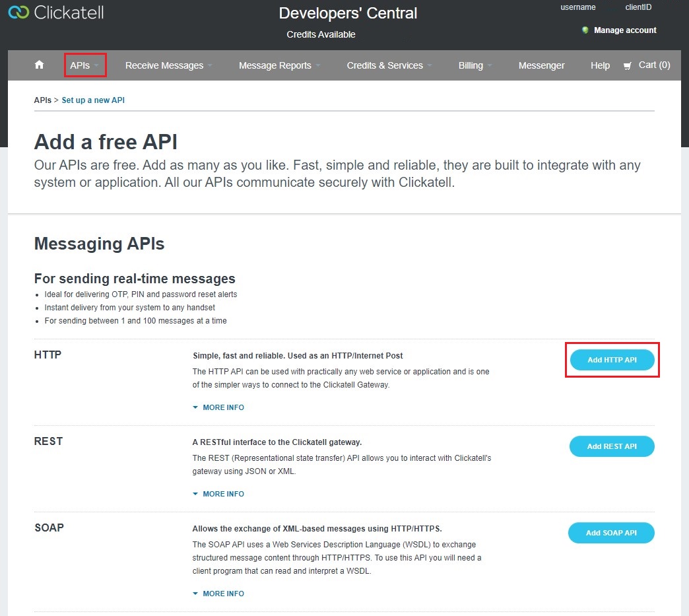Click the Set up a new API breadcrumb
Viewport: 689px width, 616px height.
(x=93, y=100)
